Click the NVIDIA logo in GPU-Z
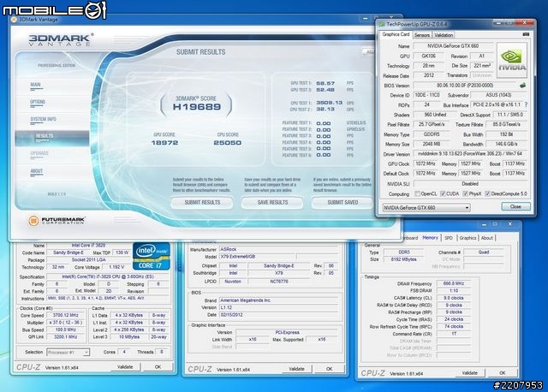Screen dimensions: 548x392 tap(512, 60)
